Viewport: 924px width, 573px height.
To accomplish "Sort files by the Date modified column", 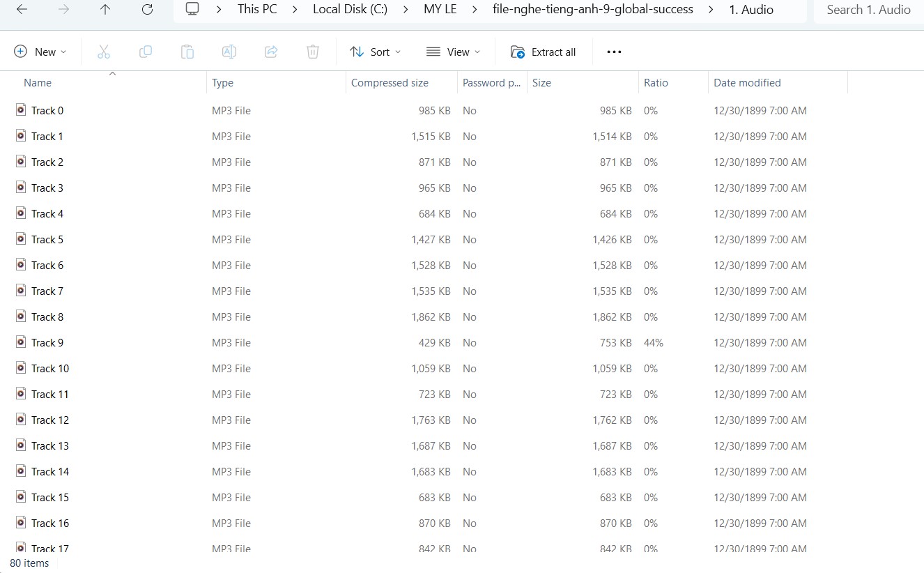I will (x=746, y=82).
